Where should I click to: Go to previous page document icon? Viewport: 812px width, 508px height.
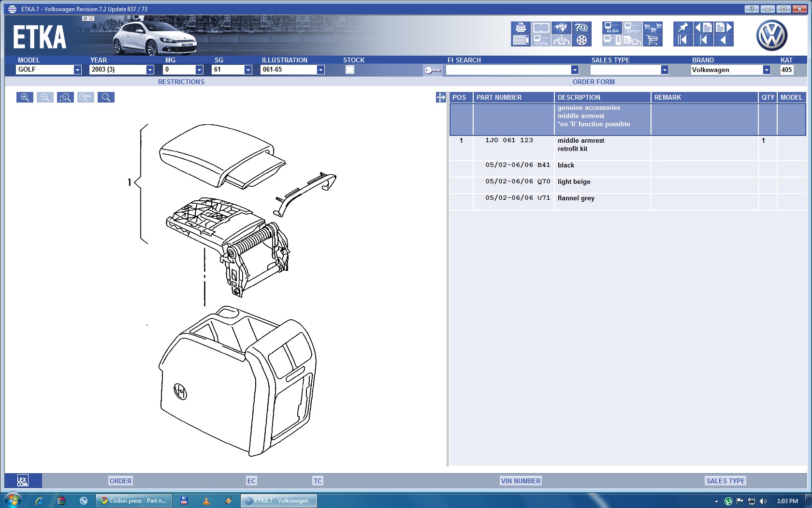(703, 28)
